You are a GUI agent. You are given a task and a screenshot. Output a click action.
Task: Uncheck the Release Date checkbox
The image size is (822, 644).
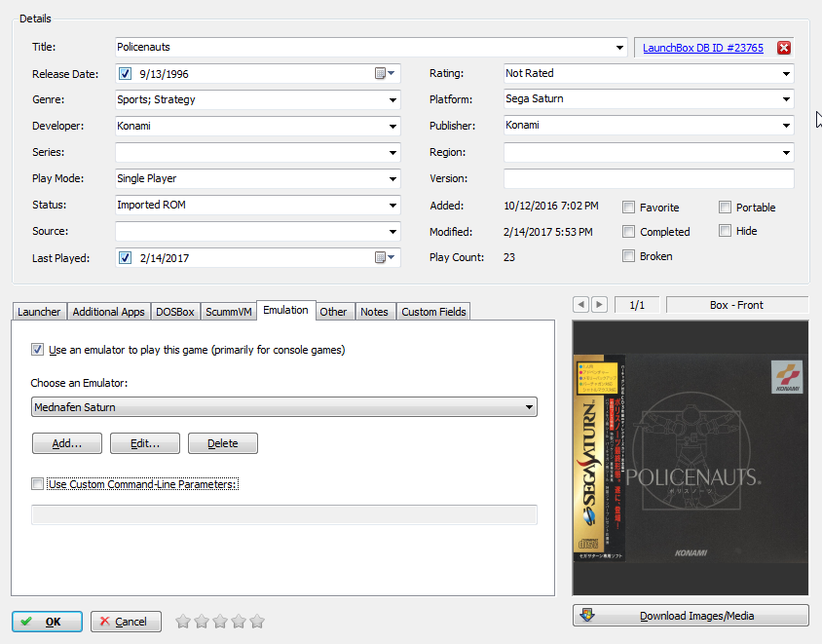coord(125,73)
